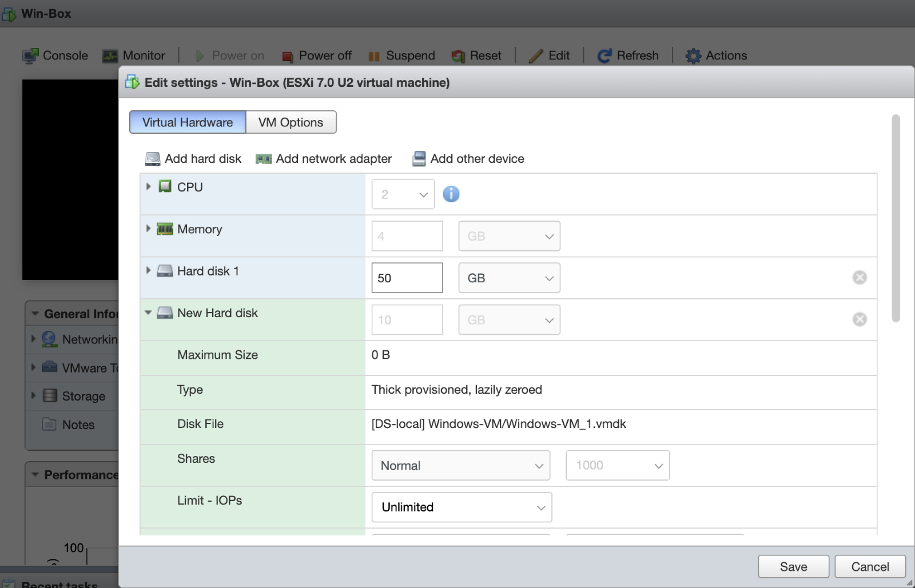The height and width of the screenshot is (588, 915).
Task: Collapse the General Information panel
Action: 35,314
